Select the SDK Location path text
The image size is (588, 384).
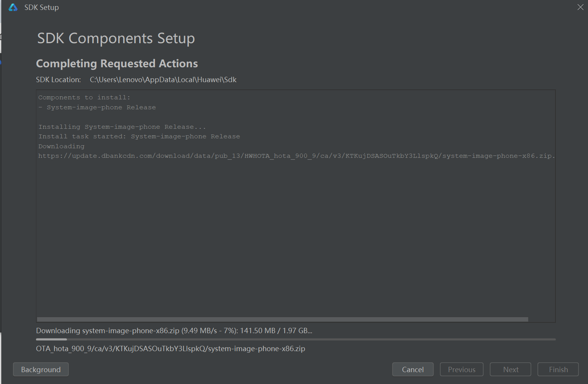[163, 80]
